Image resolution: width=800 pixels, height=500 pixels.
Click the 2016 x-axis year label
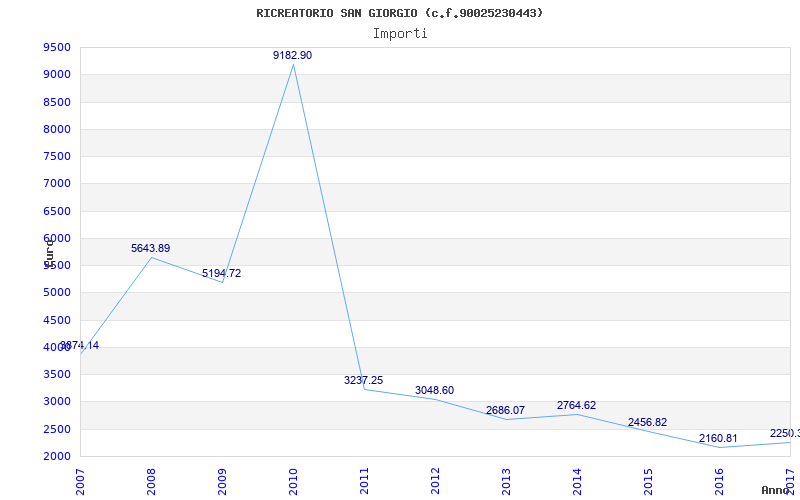tap(718, 482)
